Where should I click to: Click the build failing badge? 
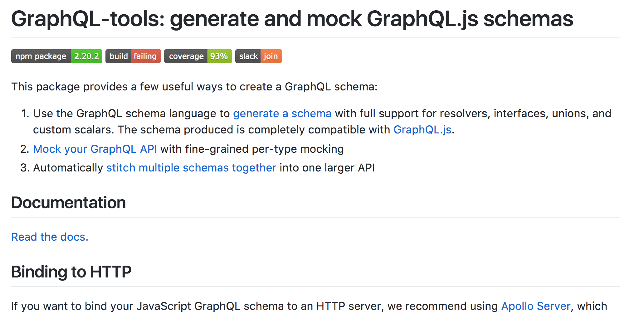tap(133, 56)
